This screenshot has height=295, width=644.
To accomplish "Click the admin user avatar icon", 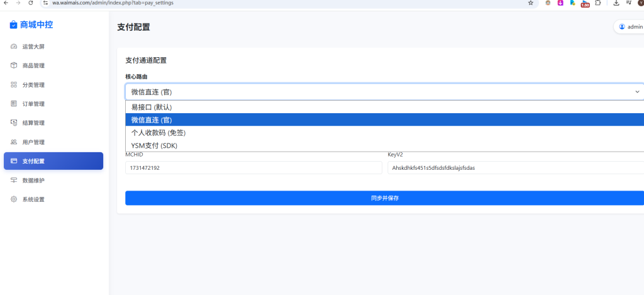I will coord(622,27).
